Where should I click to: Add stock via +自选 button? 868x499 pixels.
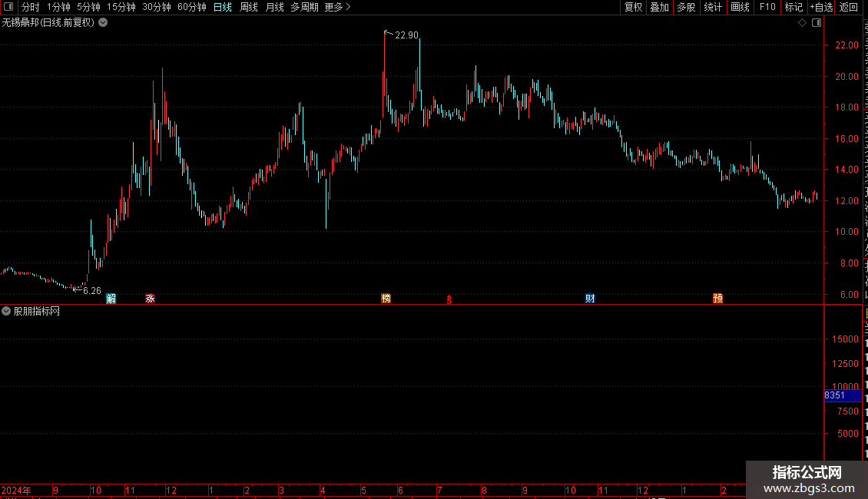pos(821,7)
